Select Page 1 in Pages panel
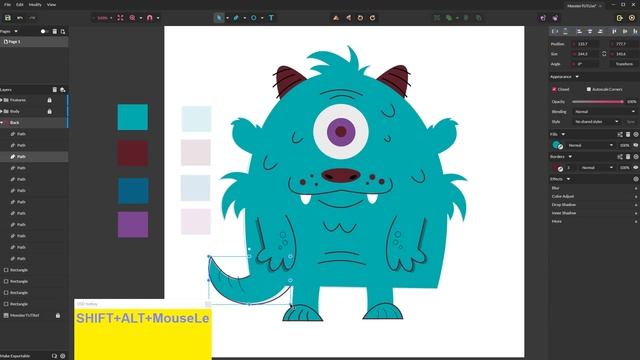640x360 pixels. click(34, 42)
